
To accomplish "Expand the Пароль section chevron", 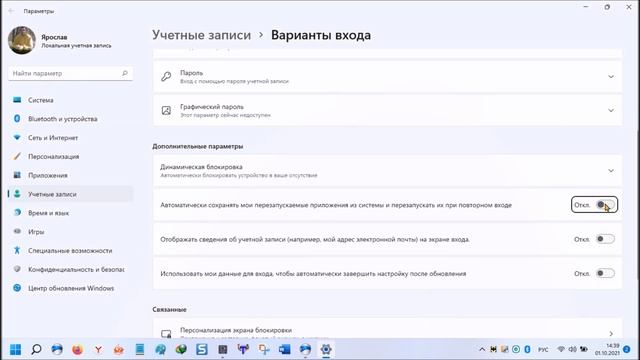I will click(611, 76).
